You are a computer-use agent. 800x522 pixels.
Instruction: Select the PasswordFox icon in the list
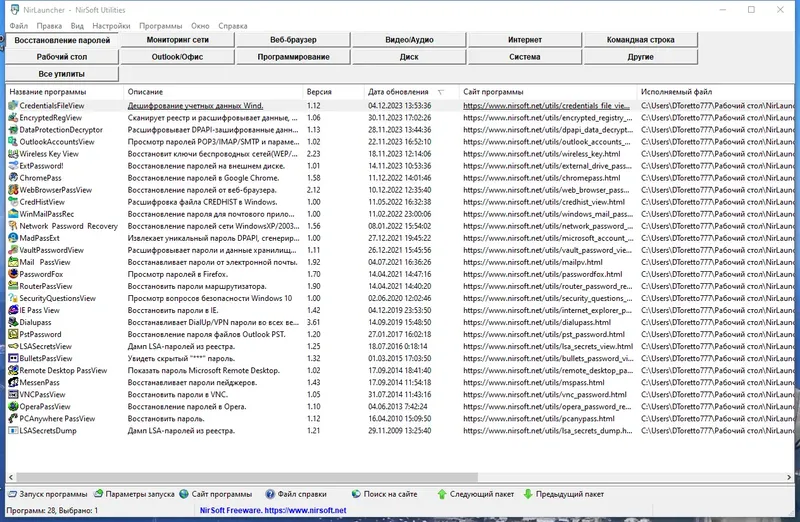click(x=13, y=274)
